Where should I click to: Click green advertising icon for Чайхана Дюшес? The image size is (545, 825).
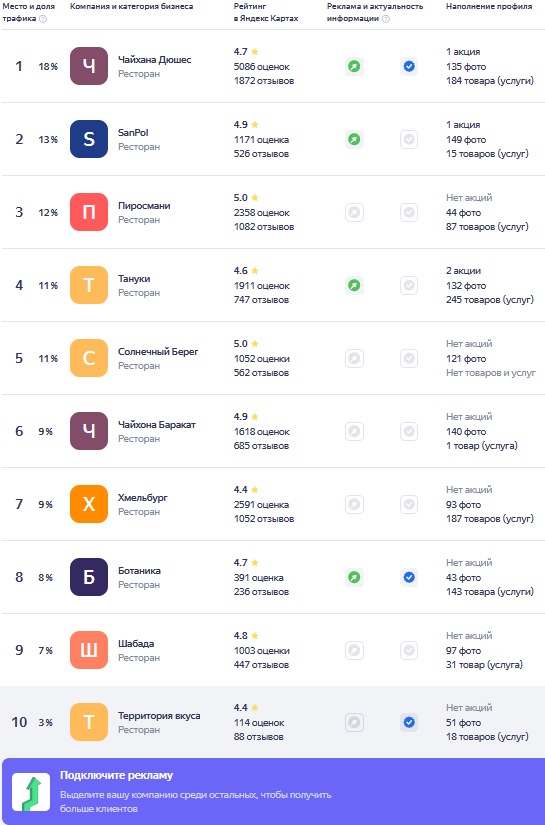(355, 66)
